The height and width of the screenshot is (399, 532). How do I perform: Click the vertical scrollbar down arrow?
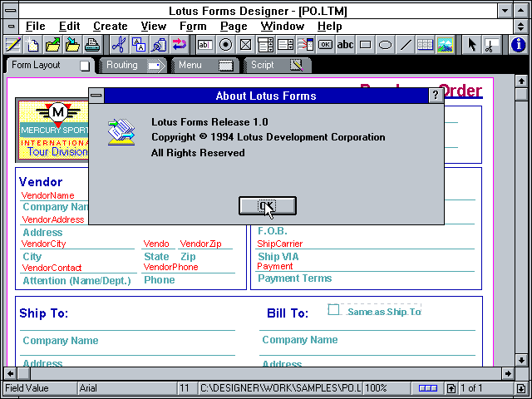coord(521,360)
